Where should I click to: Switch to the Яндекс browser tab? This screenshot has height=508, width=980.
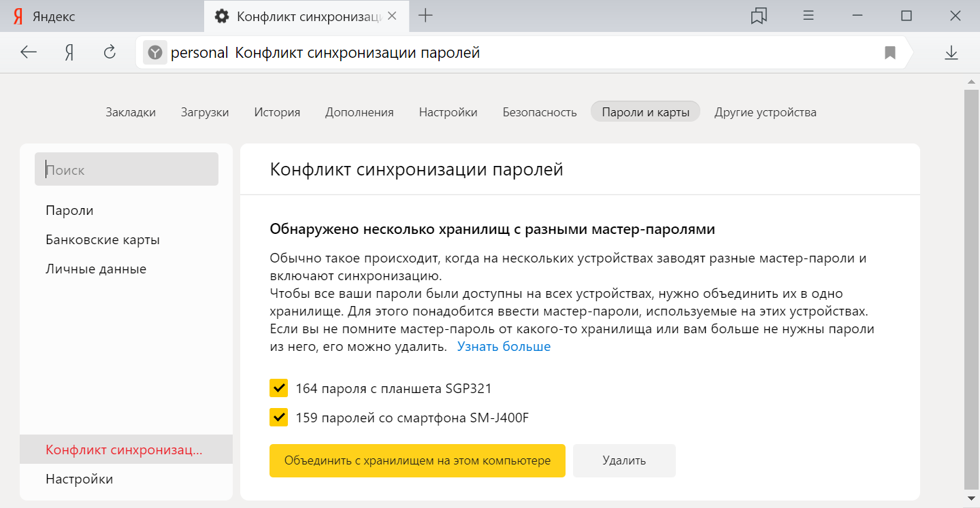[x=102, y=16]
